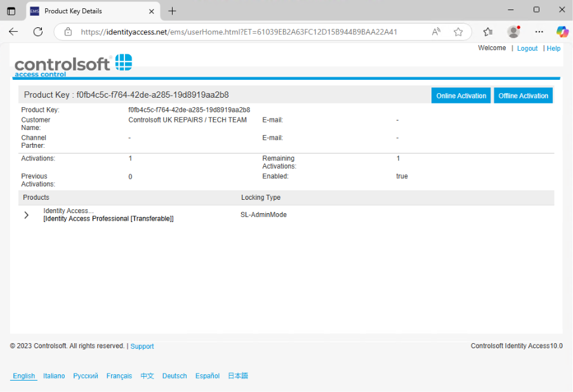Click the Online Activation button

point(461,95)
